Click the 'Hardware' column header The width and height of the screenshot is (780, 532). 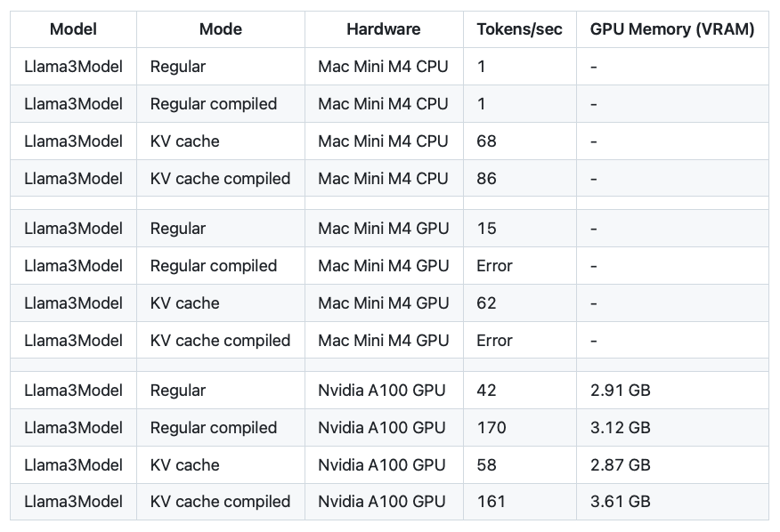pyautogui.click(x=384, y=29)
